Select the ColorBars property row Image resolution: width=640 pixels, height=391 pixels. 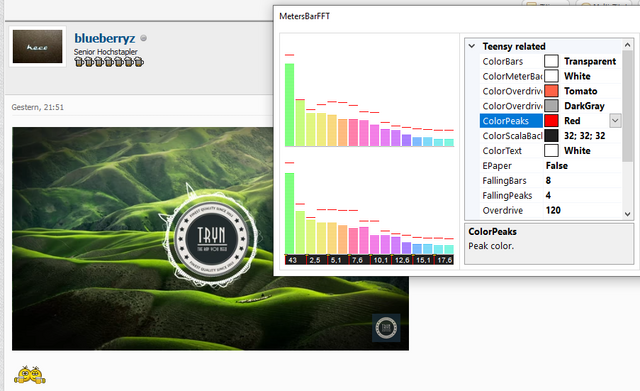(551, 61)
